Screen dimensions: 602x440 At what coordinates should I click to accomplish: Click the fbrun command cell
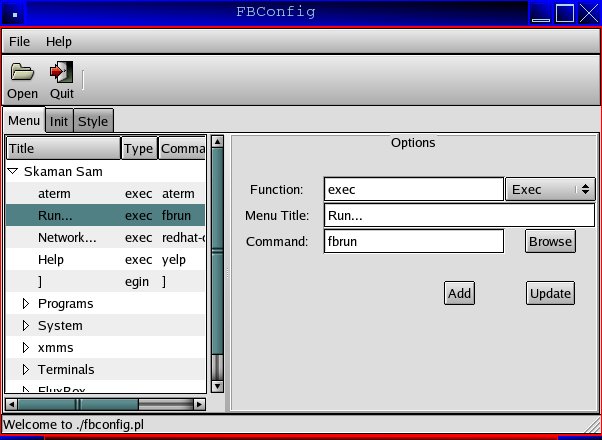[x=176, y=215]
